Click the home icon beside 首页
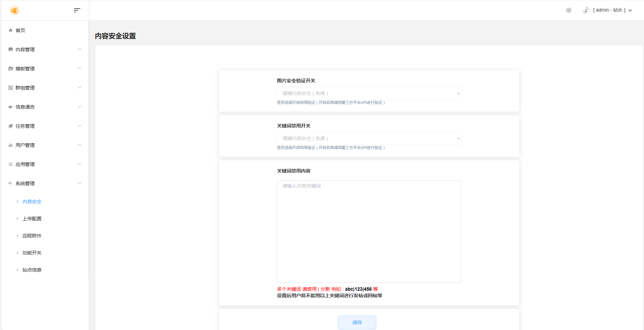 11,30
